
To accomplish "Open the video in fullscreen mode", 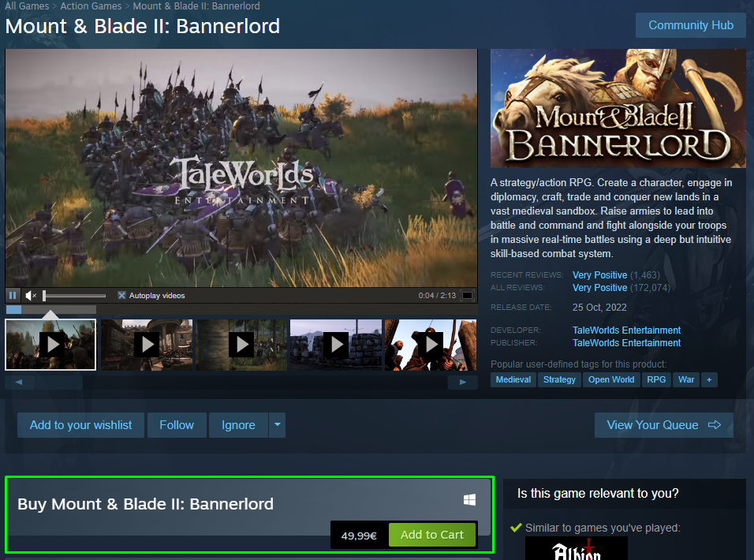I will (x=467, y=295).
